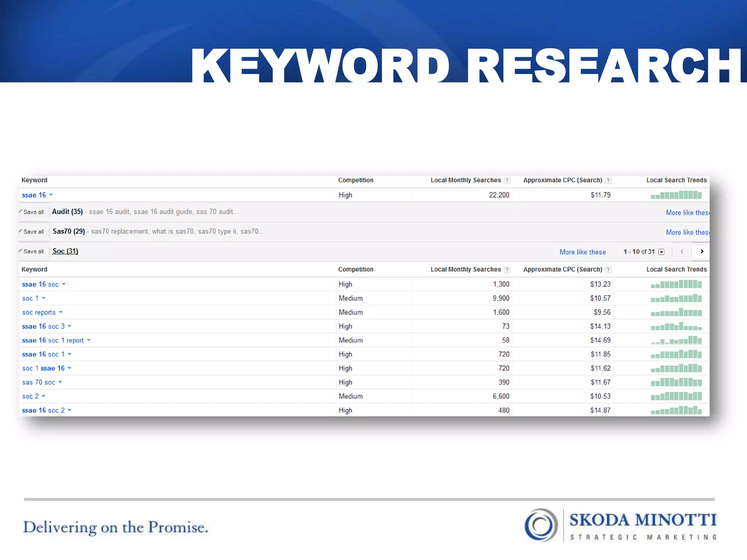Viewport: 747px width, 560px height.
Task: Expand the 'Sas70 (29)' keyword group
Action: coord(69,232)
